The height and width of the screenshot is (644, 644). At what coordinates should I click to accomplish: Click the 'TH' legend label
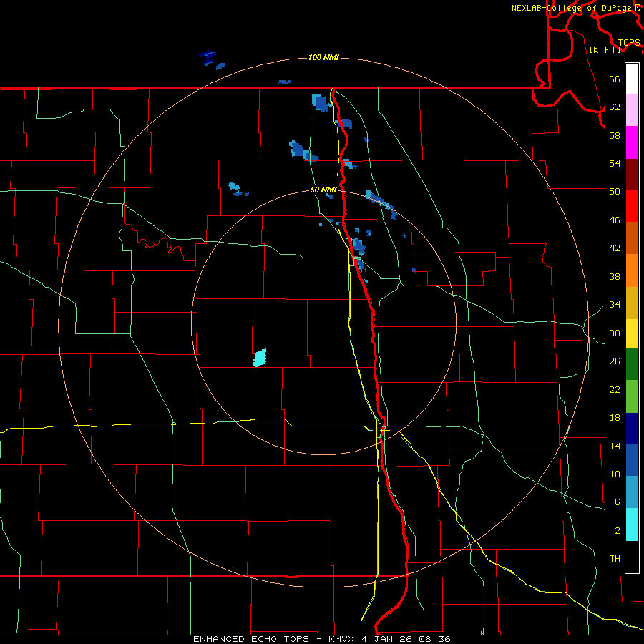(x=615, y=559)
